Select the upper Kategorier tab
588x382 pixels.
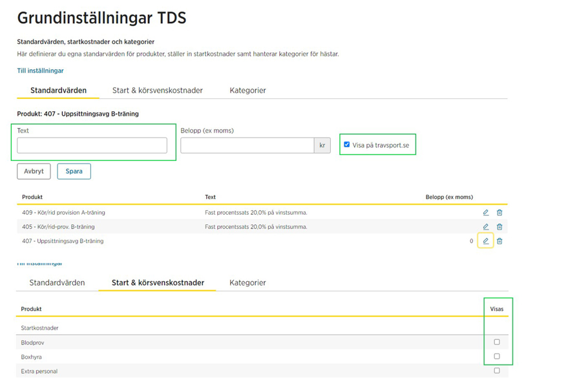point(247,90)
